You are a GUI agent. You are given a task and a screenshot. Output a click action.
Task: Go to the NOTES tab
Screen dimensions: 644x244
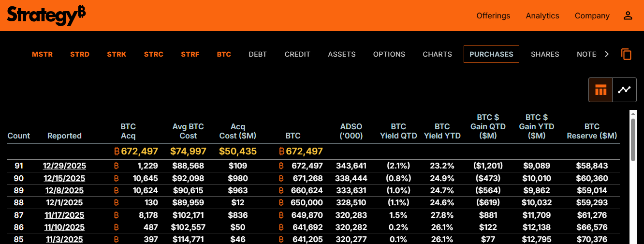587,54
